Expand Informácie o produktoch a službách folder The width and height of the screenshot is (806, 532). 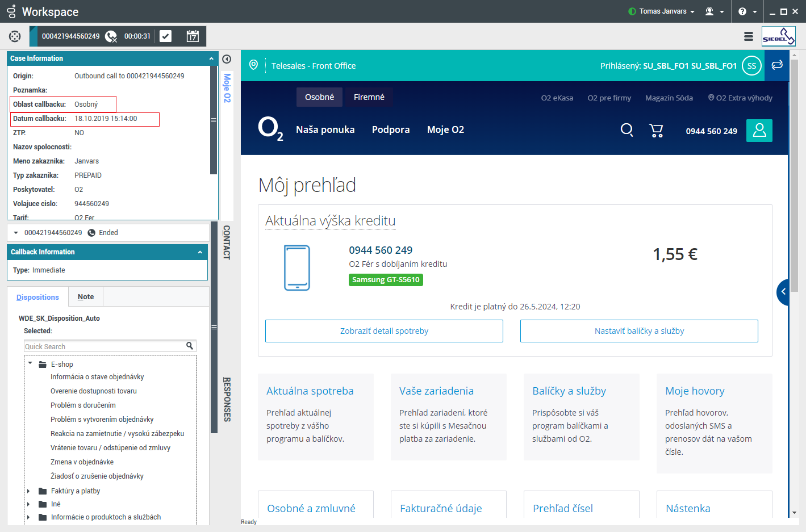click(x=29, y=517)
